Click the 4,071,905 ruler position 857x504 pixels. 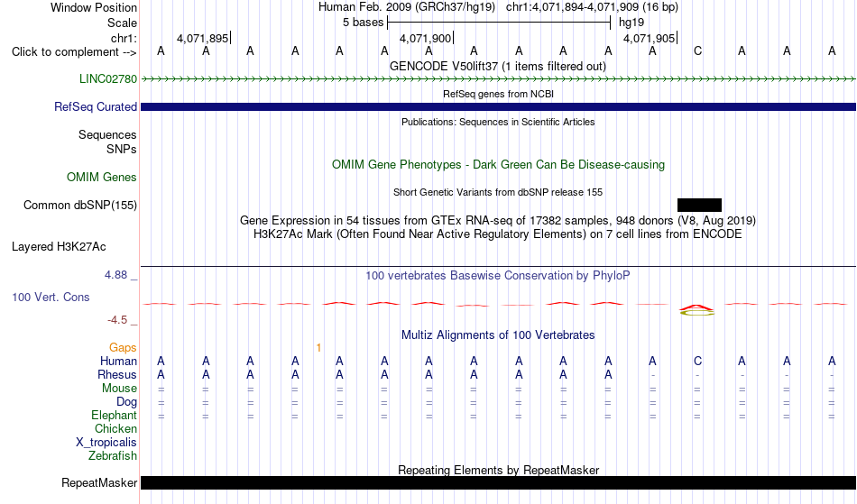(x=649, y=38)
